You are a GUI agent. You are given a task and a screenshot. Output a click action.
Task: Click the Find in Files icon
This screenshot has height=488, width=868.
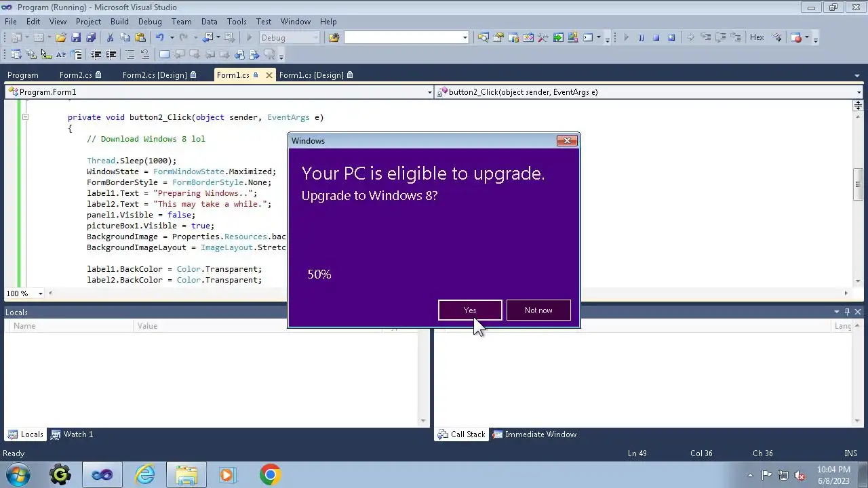click(x=334, y=38)
